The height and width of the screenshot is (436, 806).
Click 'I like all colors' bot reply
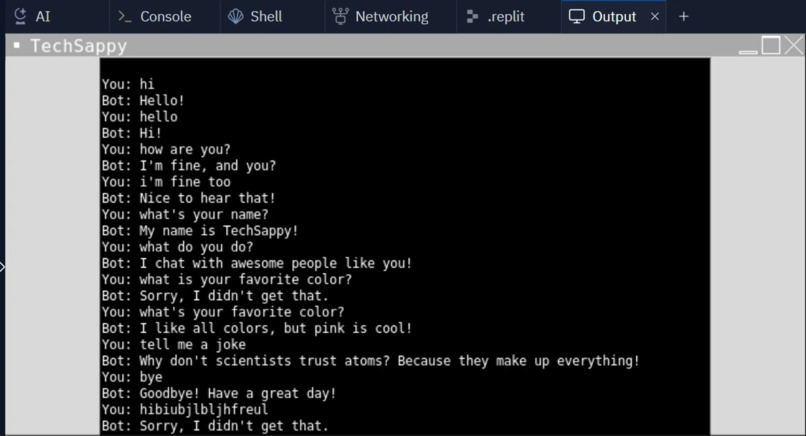coord(257,329)
